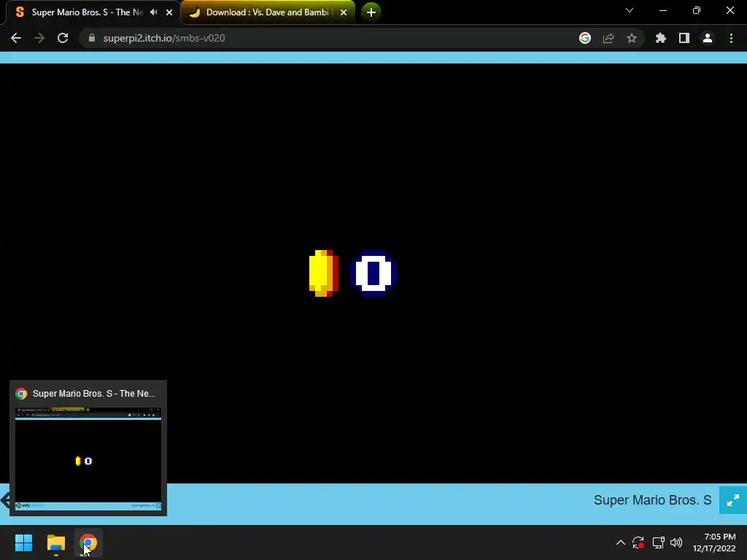747x560 pixels.
Task: Expand the tab search dropdown arrow
Action: [x=630, y=10]
